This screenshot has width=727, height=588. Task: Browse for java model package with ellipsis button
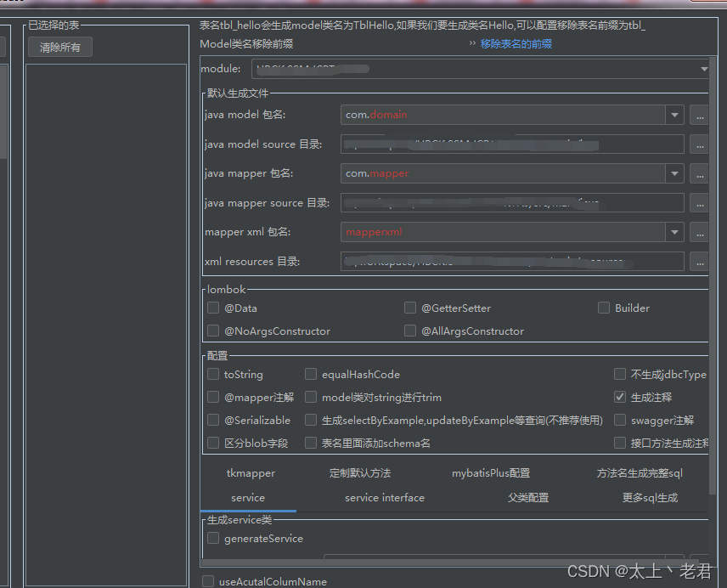pos(699,115)
